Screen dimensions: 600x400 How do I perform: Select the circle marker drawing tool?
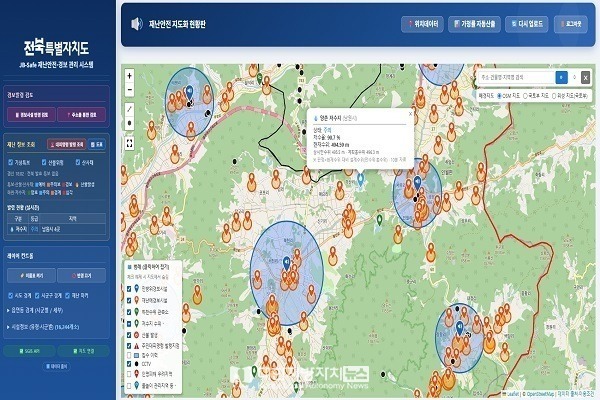(x=130, y=123)
